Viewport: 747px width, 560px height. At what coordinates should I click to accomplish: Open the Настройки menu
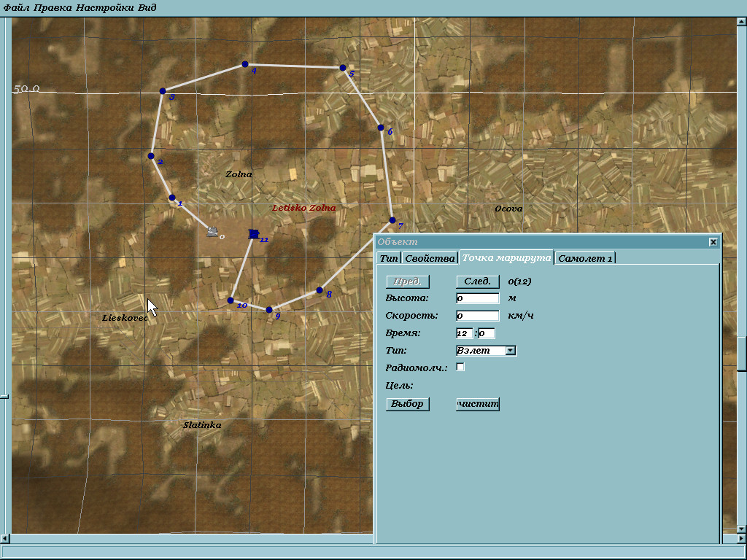pos(105,7)
